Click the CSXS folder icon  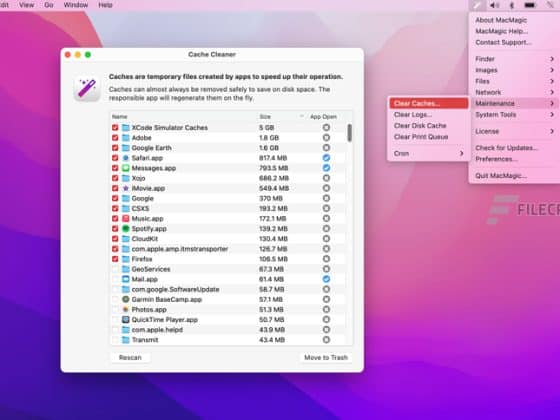(x=125, y=208)
